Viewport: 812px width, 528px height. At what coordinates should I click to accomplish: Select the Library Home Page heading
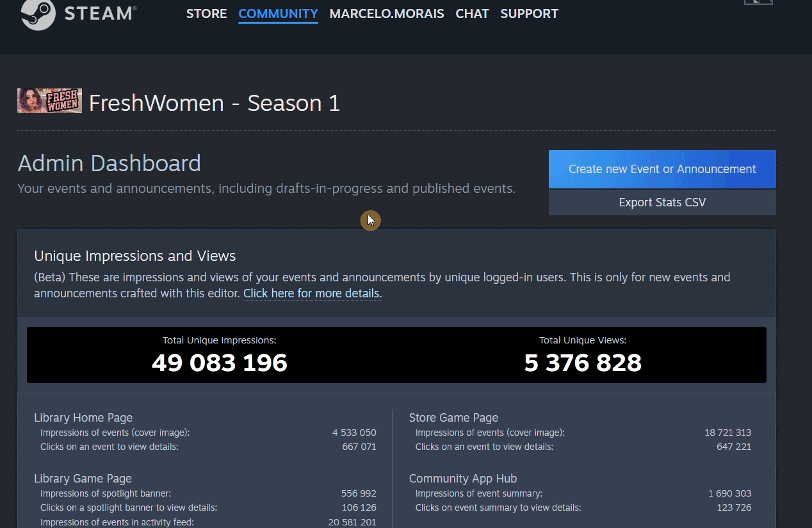pyautogui.click(x=83, y=418)
